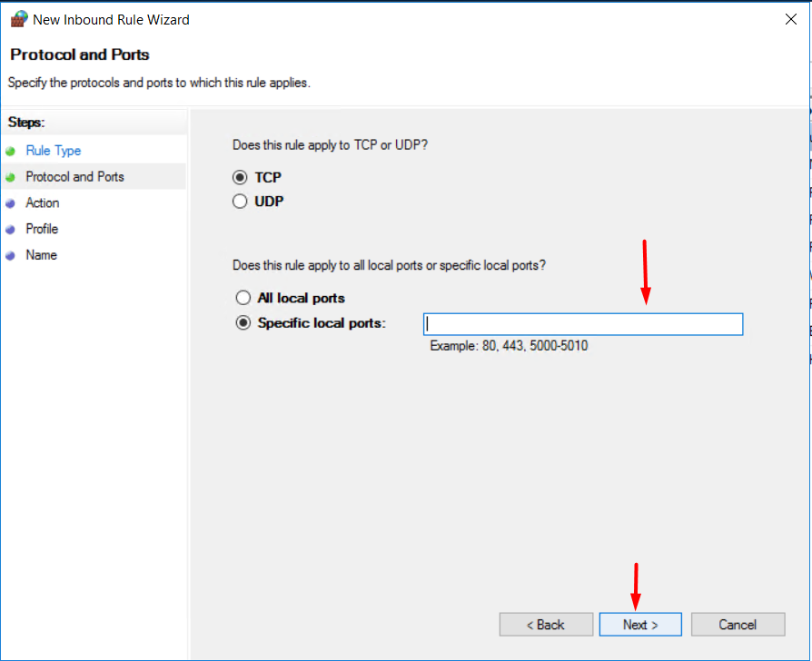Select the All local ports option
The width and height of the screenshot is (812, 661).
[x=243, y=298]
